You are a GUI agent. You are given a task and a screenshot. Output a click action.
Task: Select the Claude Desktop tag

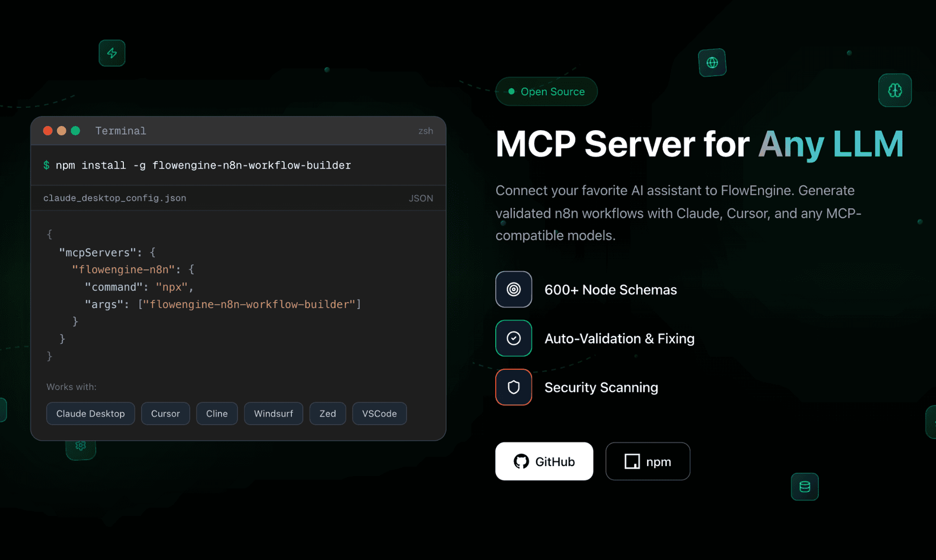[90, 413]
